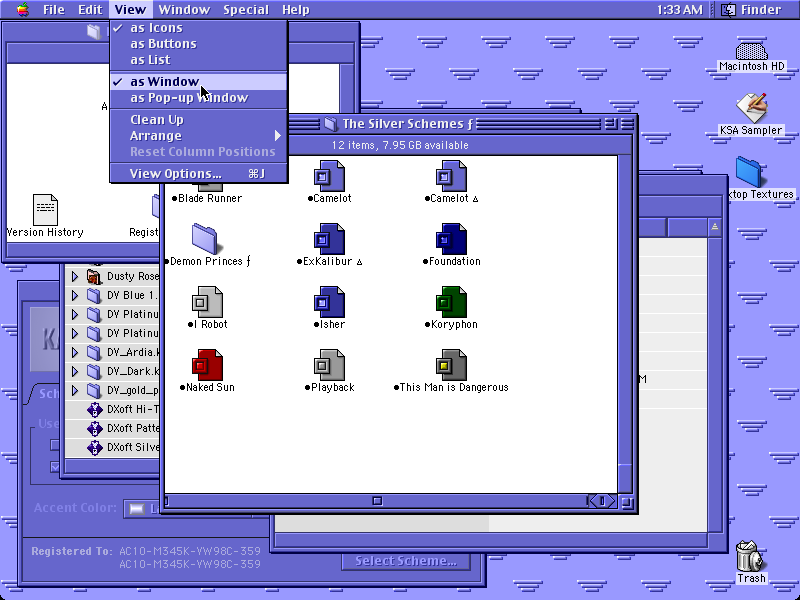800x600 pixels.
Task: Click the right scroll arrow in Silver Schemes
Action: tap(611, 501)
